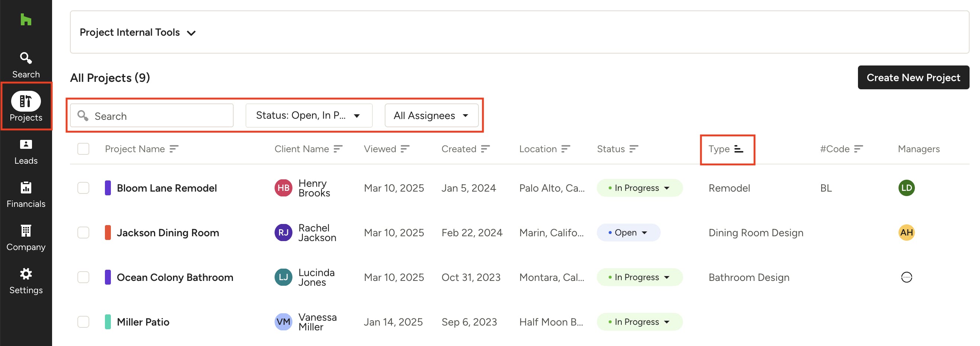Change Ocean Colony Bathroom status dropdown
980x346 pixels.
(x=640, y=277)
